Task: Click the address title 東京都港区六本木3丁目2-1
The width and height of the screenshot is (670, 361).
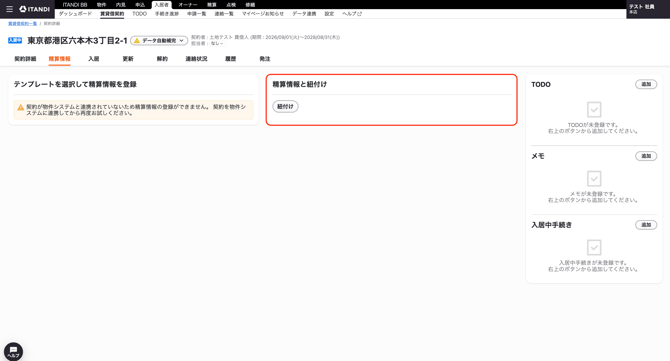Action: tap(77, 41)
